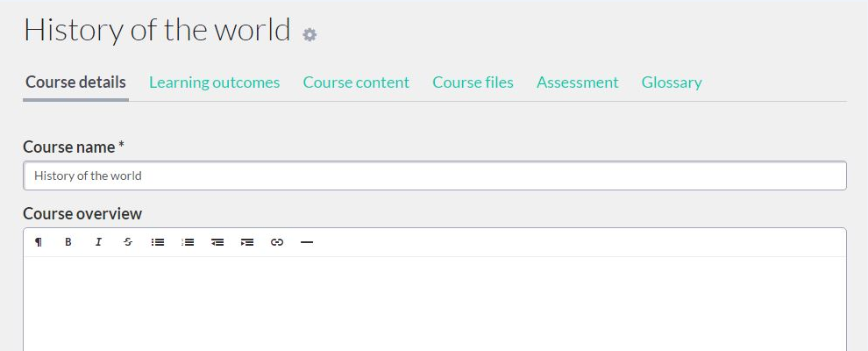Viewport: 868px width, 351px height.
Task: Insert a numbered ordered list
Action: click(x=188, y=242)
